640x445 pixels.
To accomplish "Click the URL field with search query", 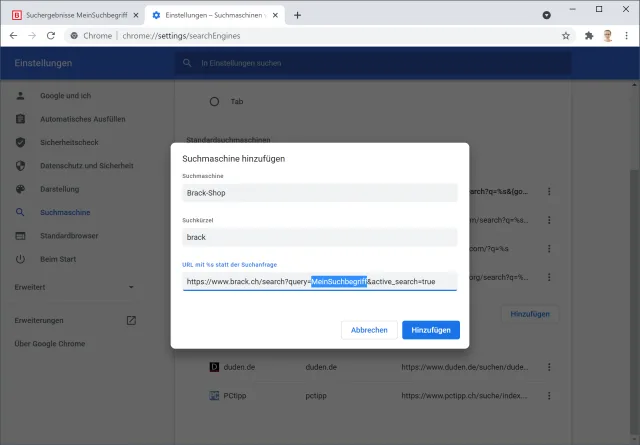I will [320, 282].
